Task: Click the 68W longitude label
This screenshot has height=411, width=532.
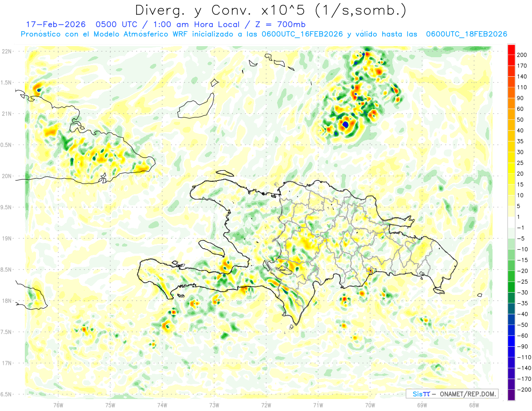Action: [x=474, y=405]
